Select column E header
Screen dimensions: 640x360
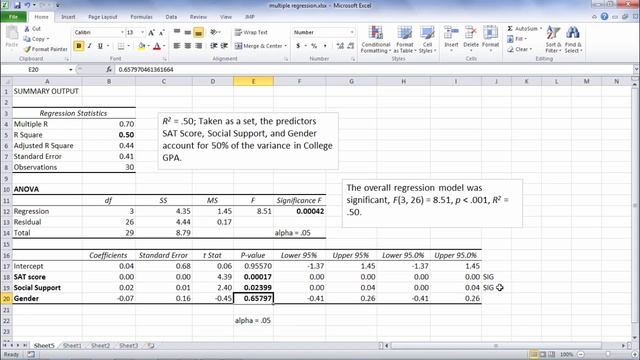click(x=253, y=81)
